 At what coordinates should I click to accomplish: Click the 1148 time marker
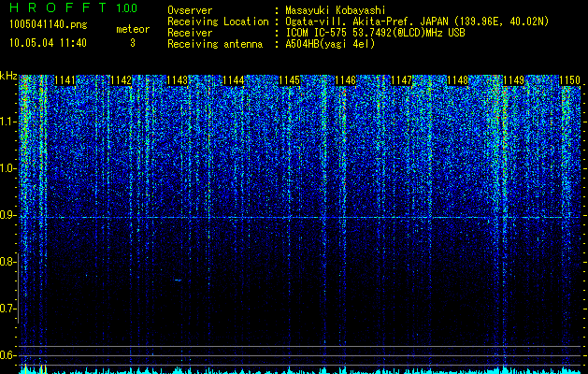(458, 80)
